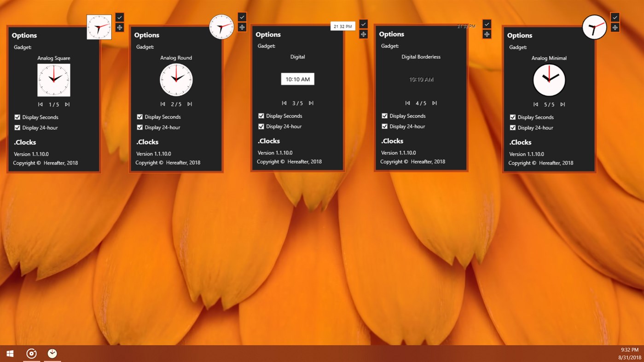The image size is (644, 362).
Task: Click the move icon on the Digital Borderless panel
Action: [x=487, y=34]
